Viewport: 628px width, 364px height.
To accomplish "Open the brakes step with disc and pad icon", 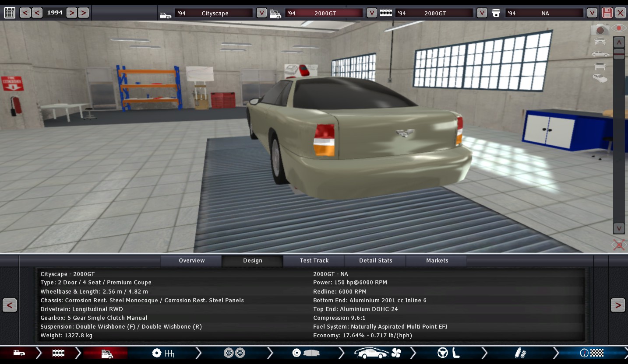I will 306,353.
